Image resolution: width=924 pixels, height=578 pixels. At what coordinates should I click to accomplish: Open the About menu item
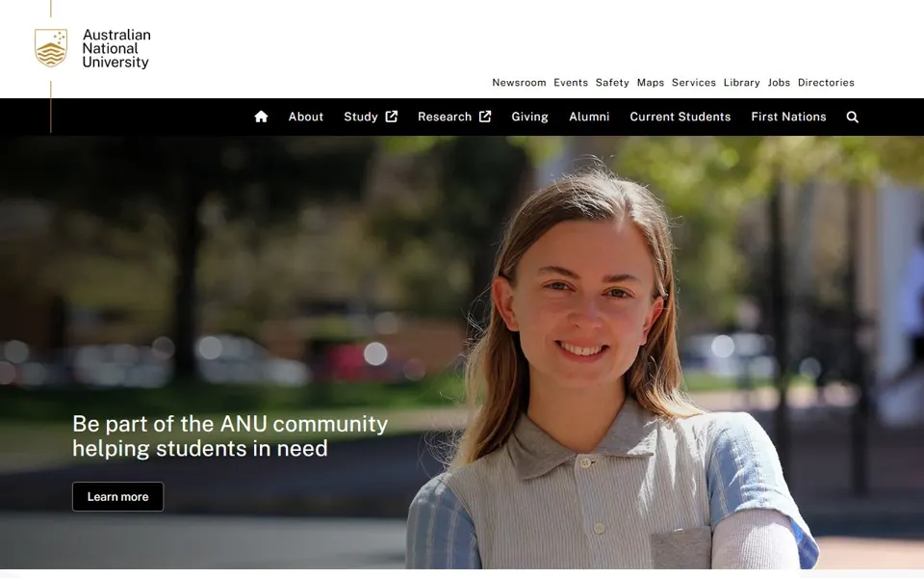306,117
